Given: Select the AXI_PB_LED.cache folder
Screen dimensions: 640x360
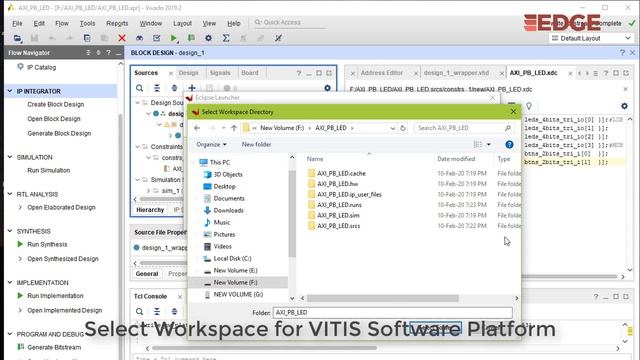Looking at the screenshot, I should (x=341, y=173).
